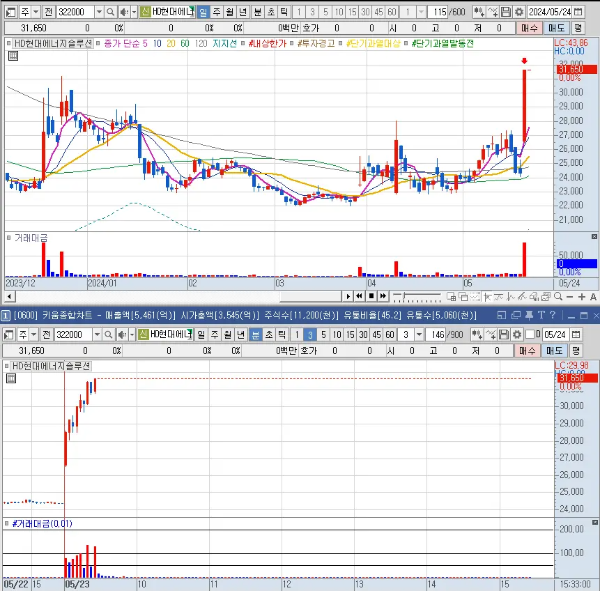Click the zoom magnifier in chart drawing toolbar
The width and height of the screenshot is (600, 591).
pos(558,296)
